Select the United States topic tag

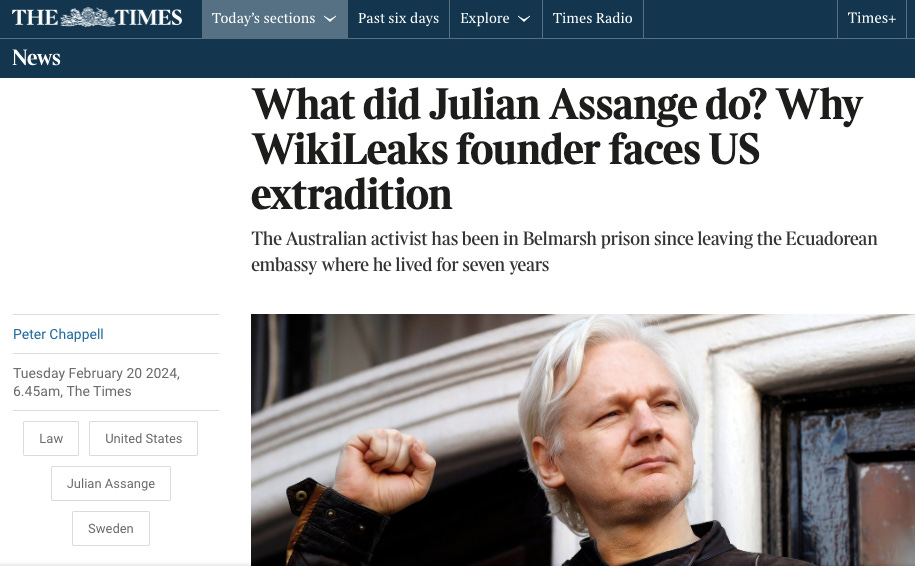click(144, 438)
